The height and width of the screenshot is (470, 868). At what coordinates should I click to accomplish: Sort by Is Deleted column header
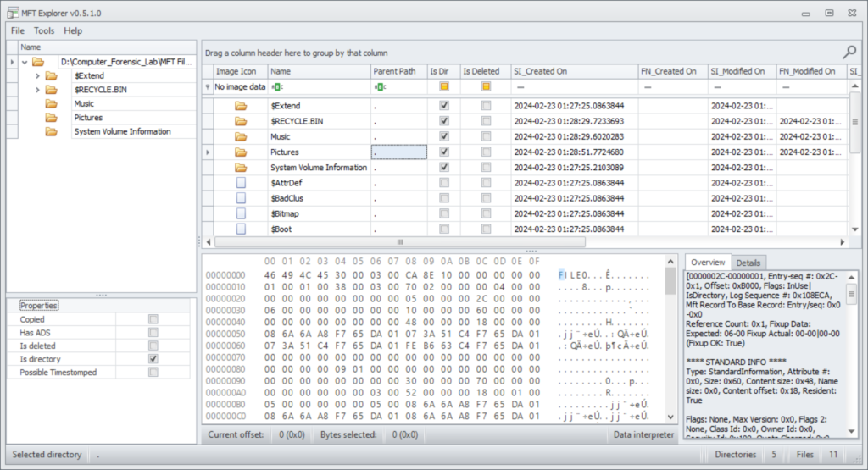tap(486, 71)
